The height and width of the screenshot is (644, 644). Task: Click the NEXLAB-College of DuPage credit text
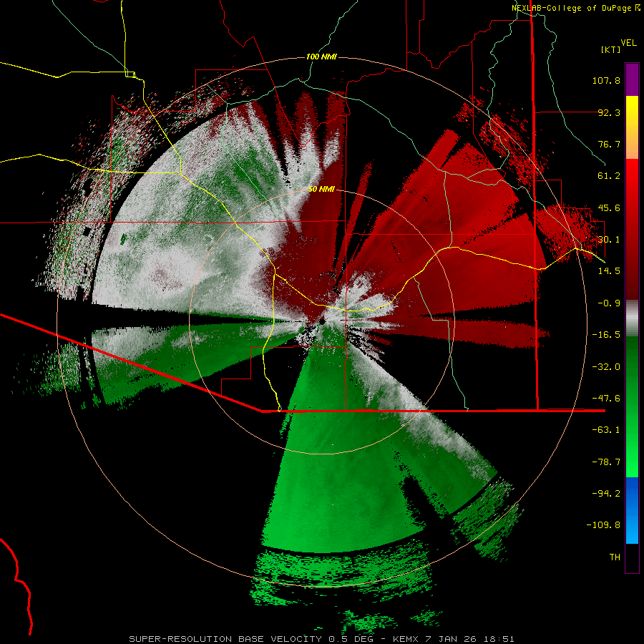pyautogui.click(x=575, y=8)
